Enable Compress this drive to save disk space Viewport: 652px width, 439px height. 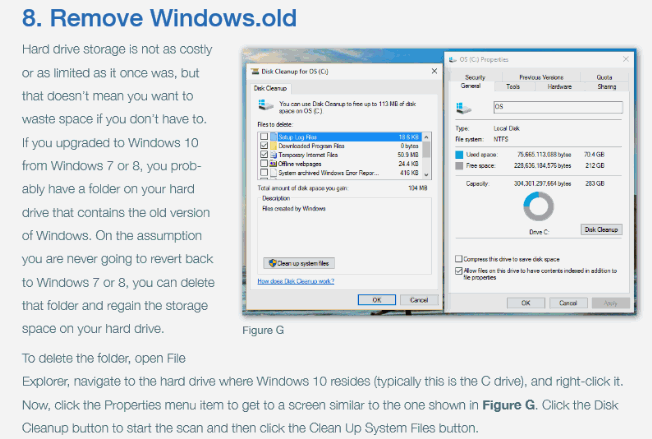[x=459, y=258]
